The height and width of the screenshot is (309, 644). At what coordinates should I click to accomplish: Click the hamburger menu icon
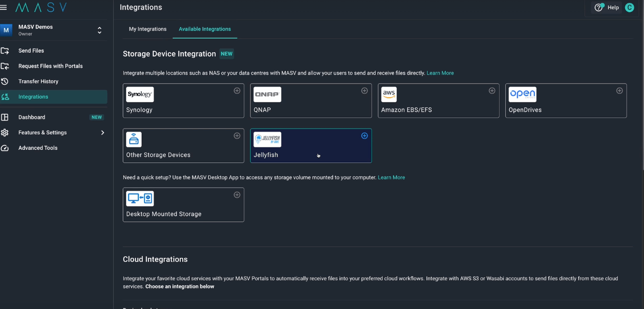click(4, 7)
